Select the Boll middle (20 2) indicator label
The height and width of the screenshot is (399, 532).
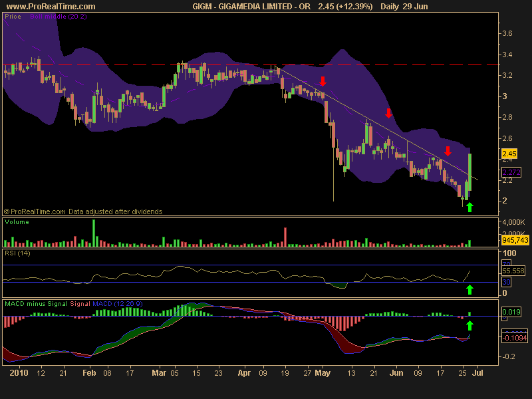pyautogui.click(x=59, y=16)
